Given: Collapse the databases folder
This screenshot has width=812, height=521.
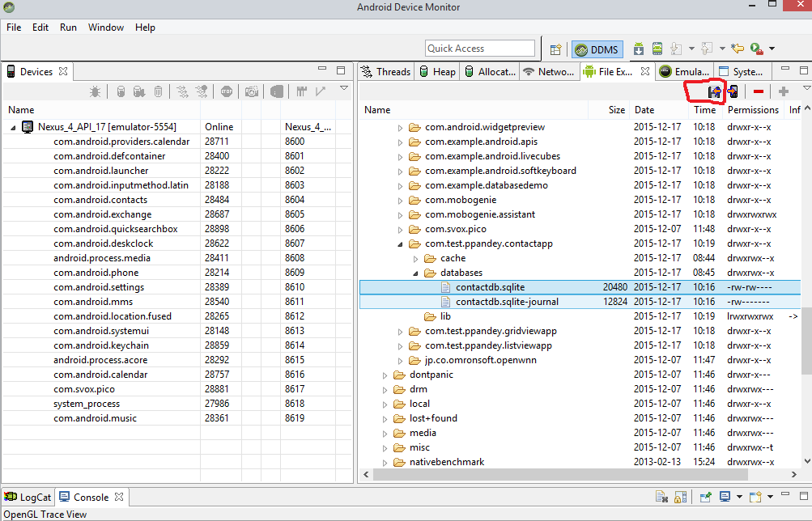Looking at the screenshot, I should click(x=415, y=273).
